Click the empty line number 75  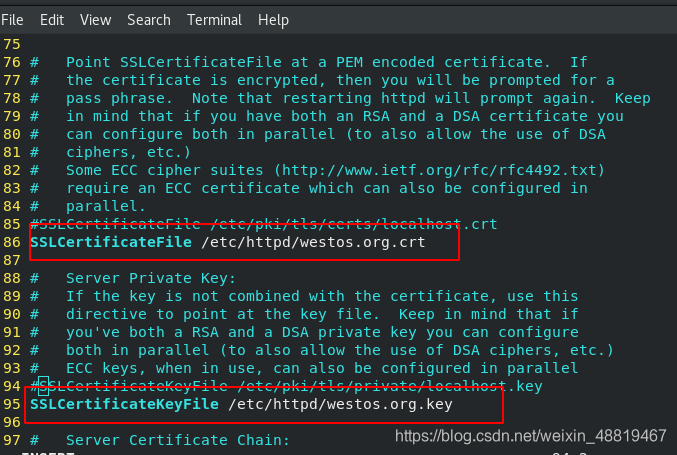coord(12,44)
